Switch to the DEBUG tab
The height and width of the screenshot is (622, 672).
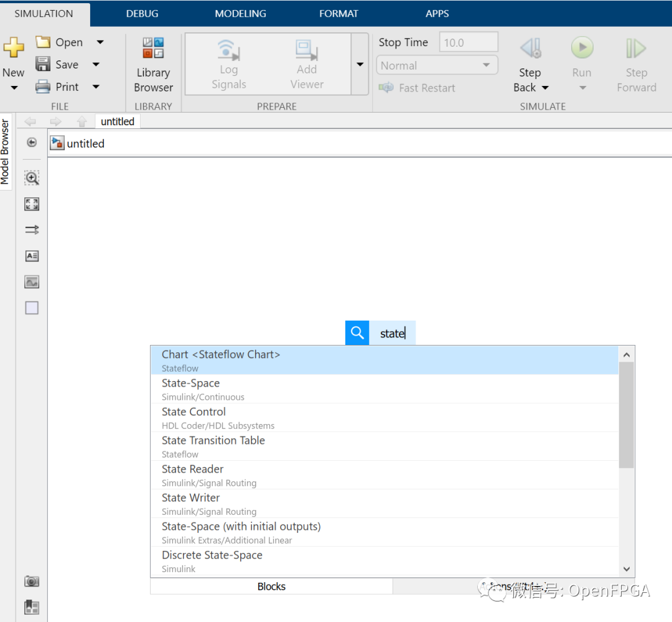pos(142,14)
